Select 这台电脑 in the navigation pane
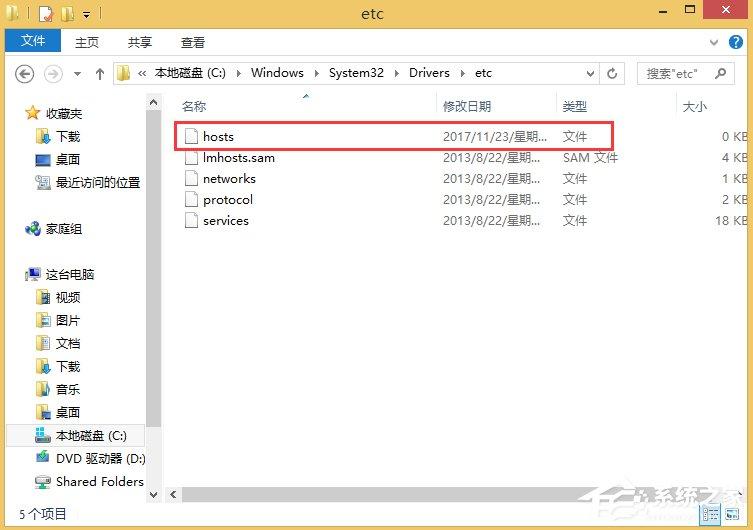The height and width of the screenshot is (530, 753). [70, 275]
